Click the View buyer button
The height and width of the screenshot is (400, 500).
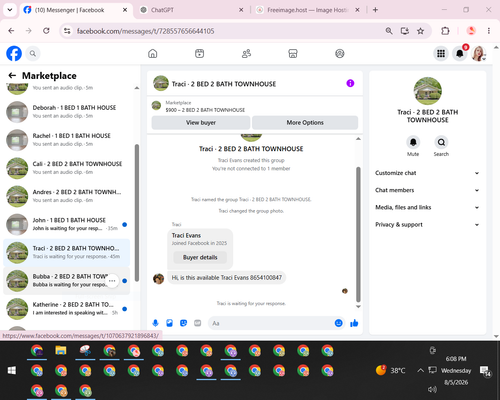201,123
